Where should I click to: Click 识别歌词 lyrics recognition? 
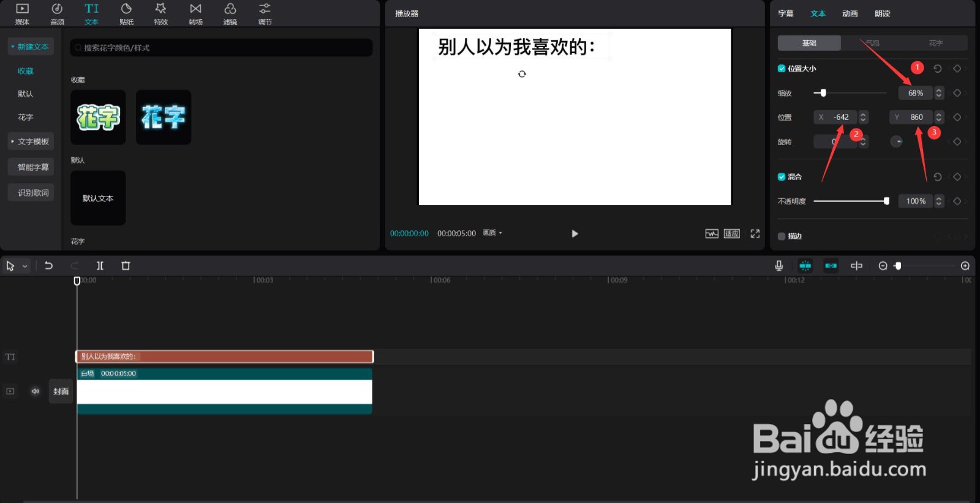[x=31, y=193]
